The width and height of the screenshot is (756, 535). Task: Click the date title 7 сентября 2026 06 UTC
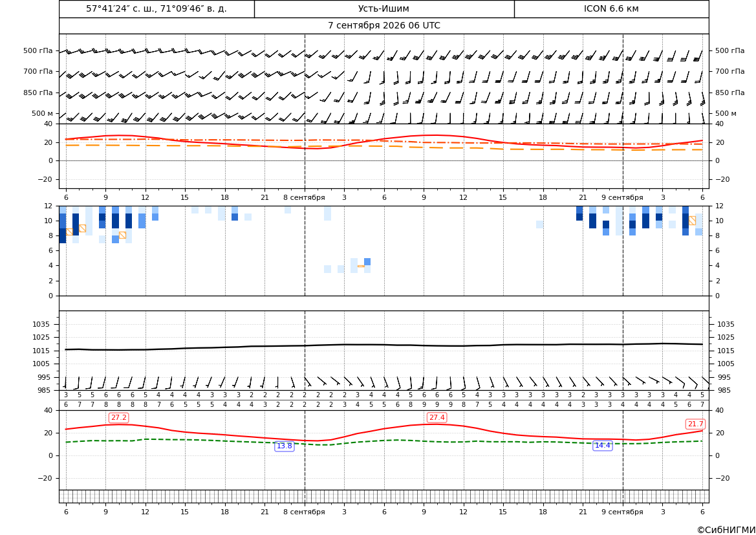[x=383, y=26]
